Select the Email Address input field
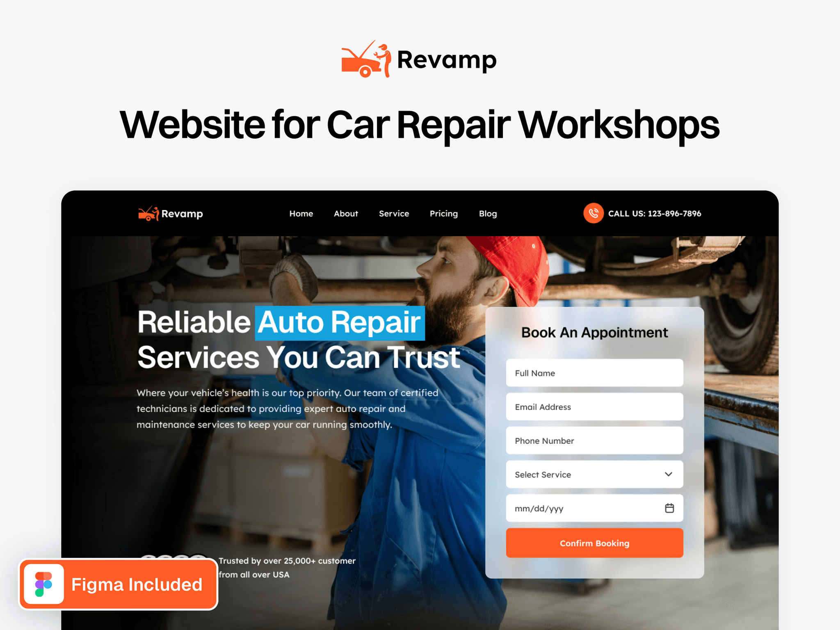840x630 pixels. click(x=595, y=406)
